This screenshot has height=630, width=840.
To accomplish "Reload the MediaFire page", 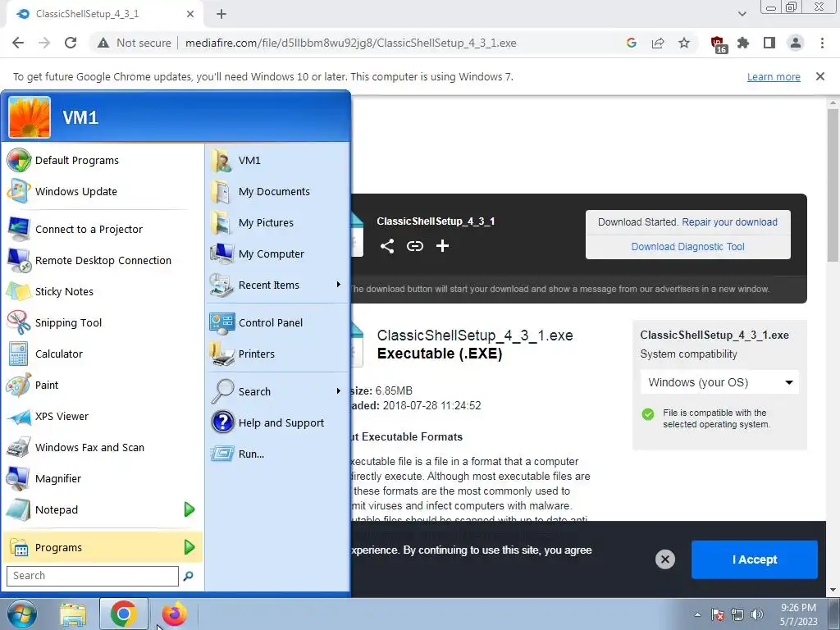I will [71, 43].
